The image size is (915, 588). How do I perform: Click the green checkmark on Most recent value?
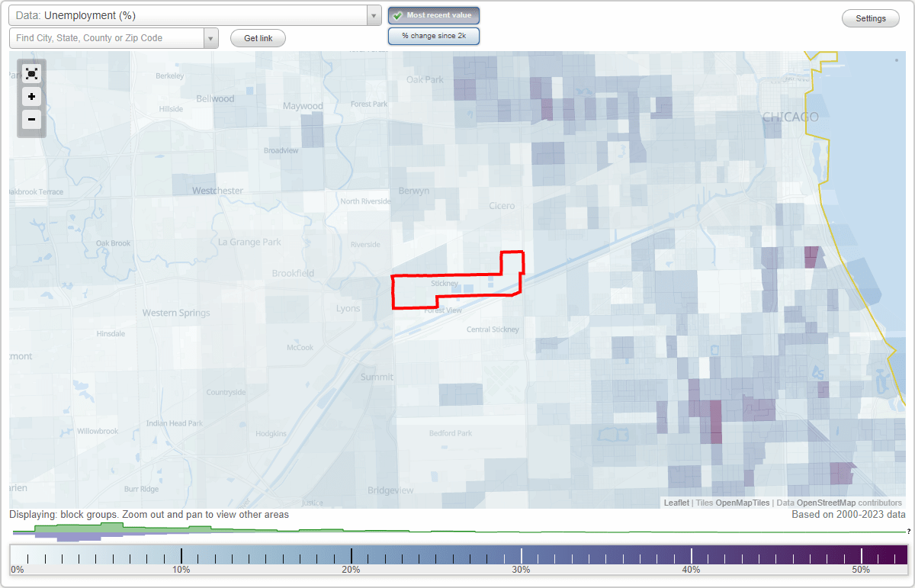397,14
